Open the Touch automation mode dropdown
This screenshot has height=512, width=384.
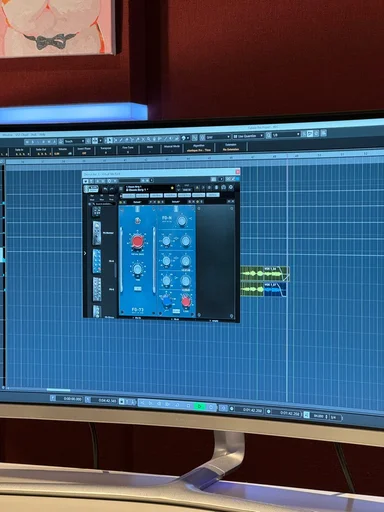pyautogui.click(x=74, y=141)
